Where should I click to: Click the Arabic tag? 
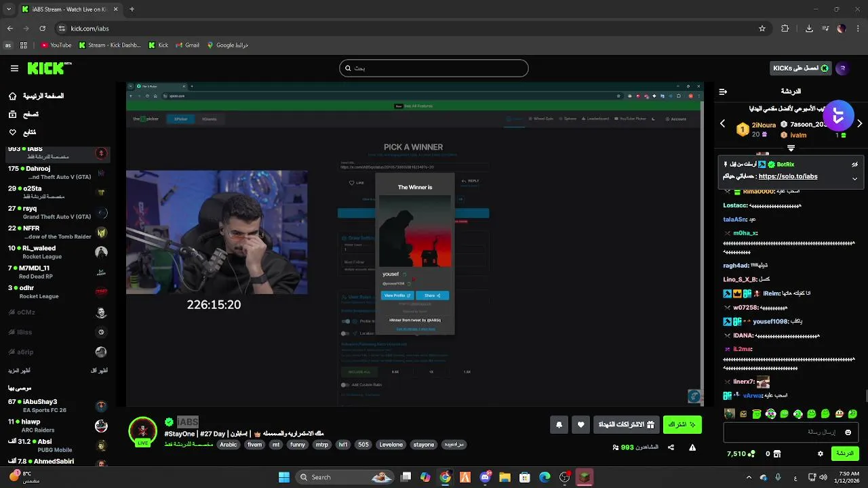(x=229, y=445)
